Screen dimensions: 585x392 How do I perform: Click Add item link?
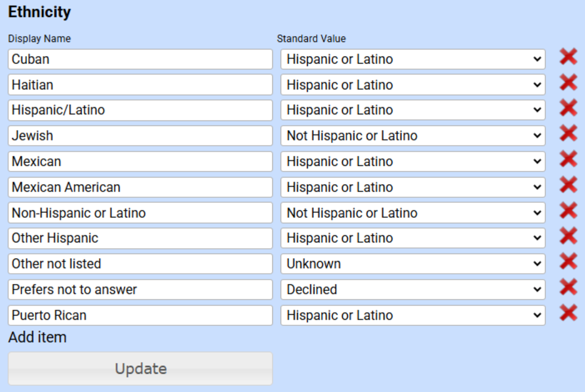click(x=37, y=337)
